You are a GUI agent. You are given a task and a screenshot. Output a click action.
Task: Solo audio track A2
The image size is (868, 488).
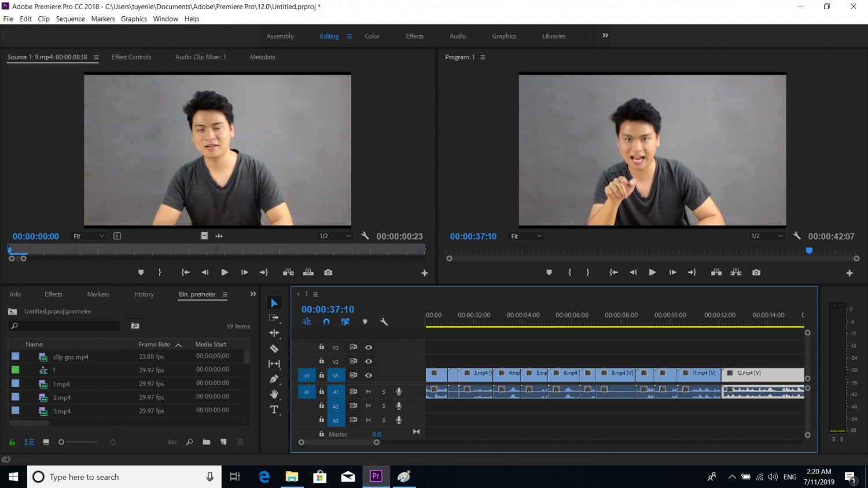point(384,406)
